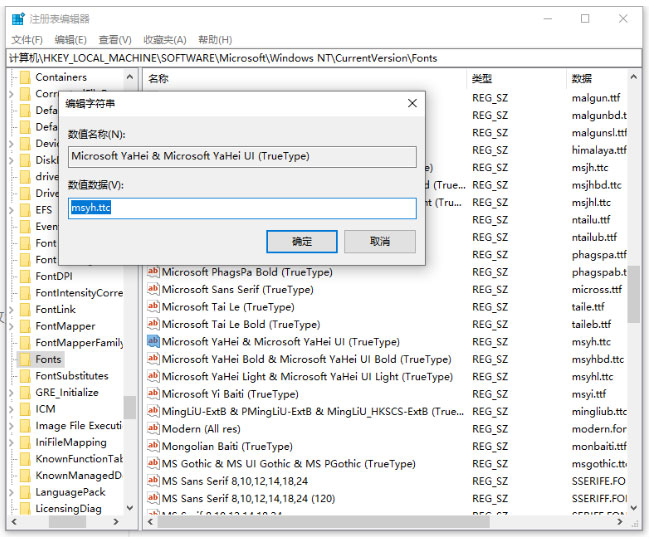Image resolution: width=650 pixels, height=539 pixels.
Task: Expand the LanguagePack tree node
Action: [x=12, y=492]
